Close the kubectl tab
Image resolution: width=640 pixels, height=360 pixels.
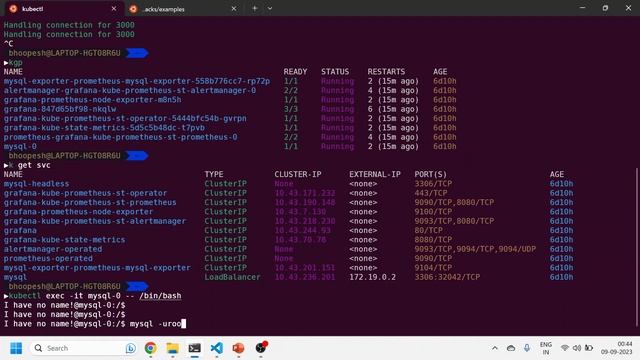[x=113, y=9]
